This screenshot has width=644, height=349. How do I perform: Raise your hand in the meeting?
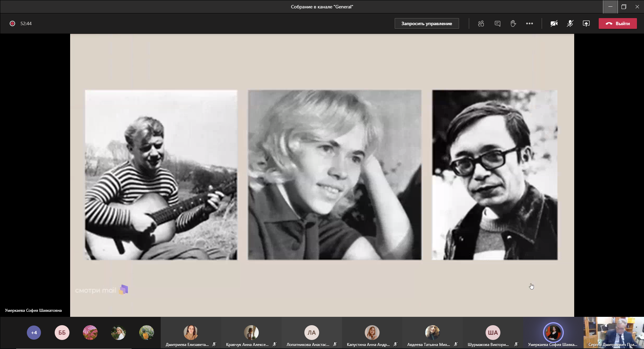(513, 23)
